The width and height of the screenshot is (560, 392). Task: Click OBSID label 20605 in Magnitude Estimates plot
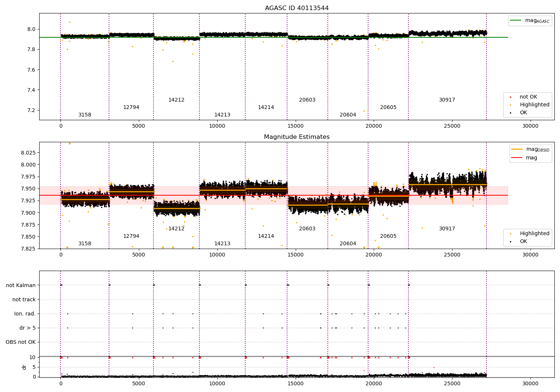(388, 236)
